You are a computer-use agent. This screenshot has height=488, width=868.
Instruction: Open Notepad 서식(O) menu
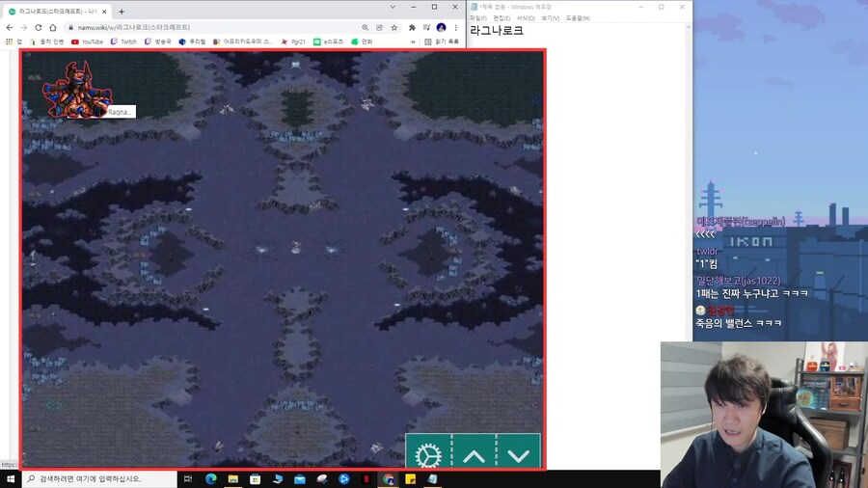pyautogui.click(x=526, y=18)
